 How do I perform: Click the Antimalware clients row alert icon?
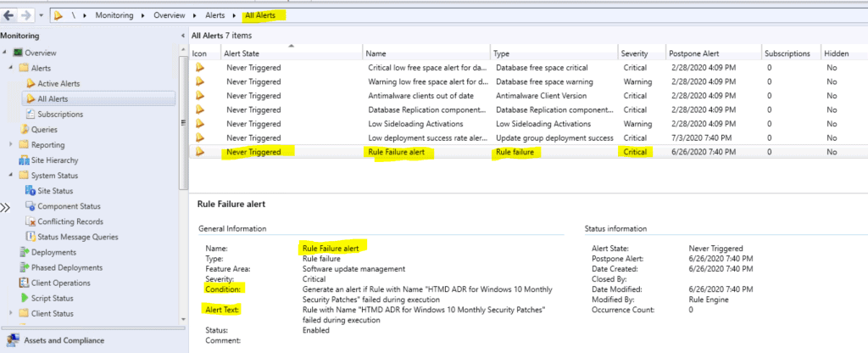tap(200, 95)
